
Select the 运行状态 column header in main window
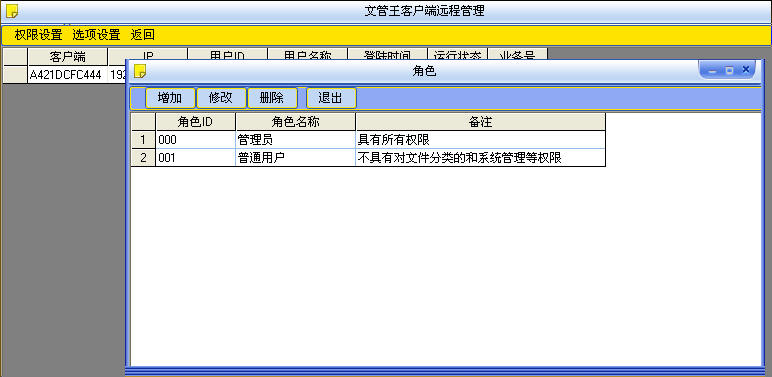457,54
